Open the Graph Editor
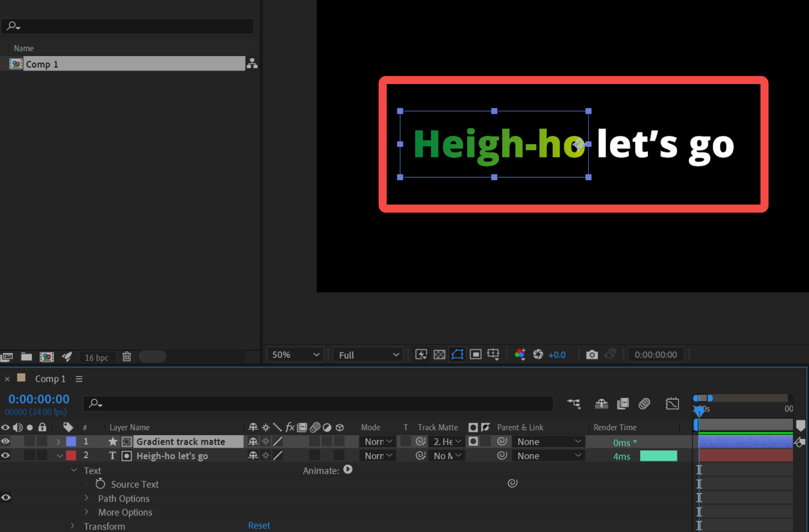Screen dimensions: 809x532 (672, 403)
